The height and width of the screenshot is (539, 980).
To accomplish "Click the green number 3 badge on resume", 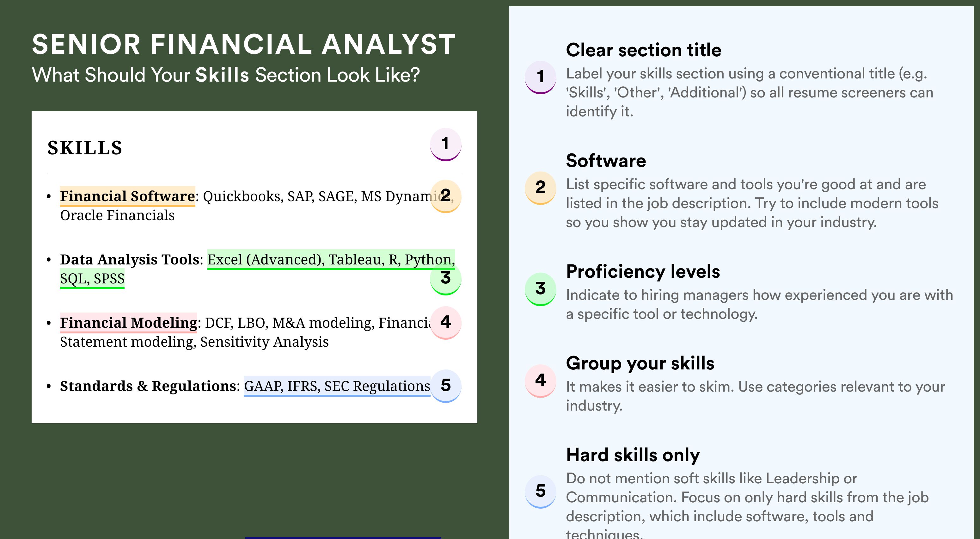I will 445,279.
